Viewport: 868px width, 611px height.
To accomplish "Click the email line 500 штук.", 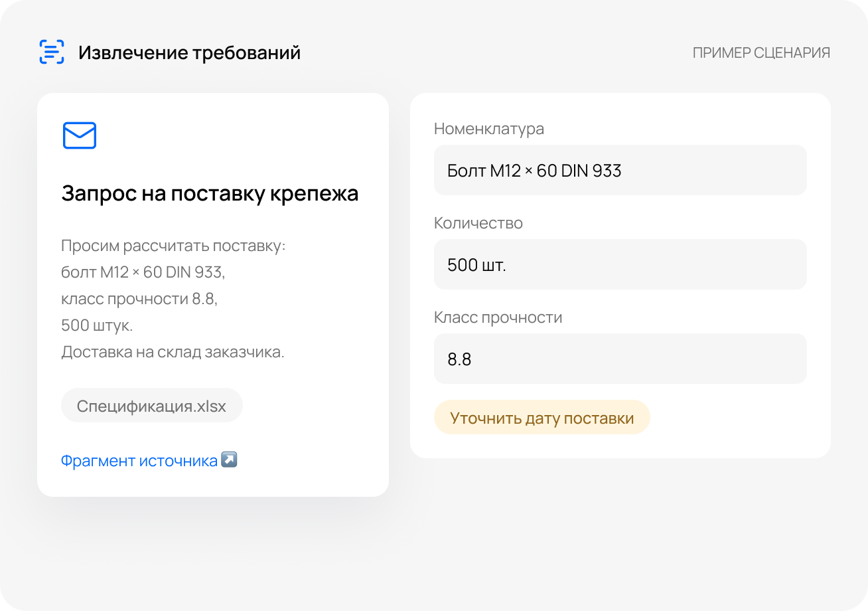I will (x=97, y=325).
